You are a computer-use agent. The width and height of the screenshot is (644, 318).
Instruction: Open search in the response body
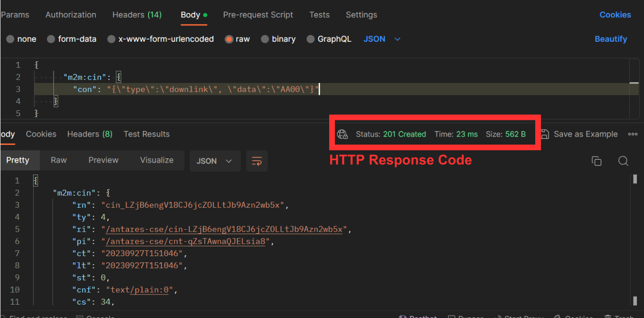[623, 161]
